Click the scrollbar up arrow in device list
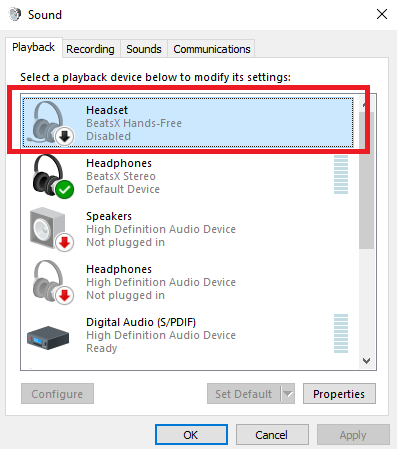 pyautogui.click(x=367, y=104)
